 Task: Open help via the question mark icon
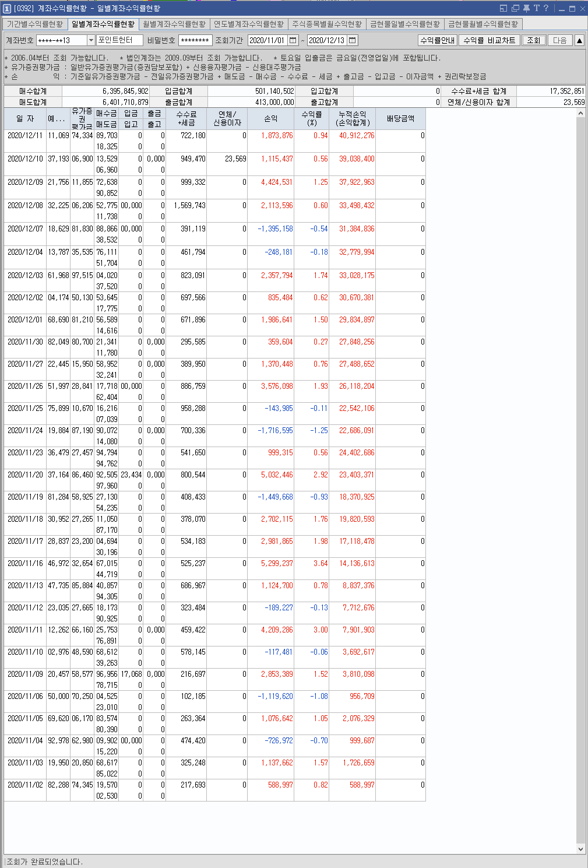[x=546, y=8]
